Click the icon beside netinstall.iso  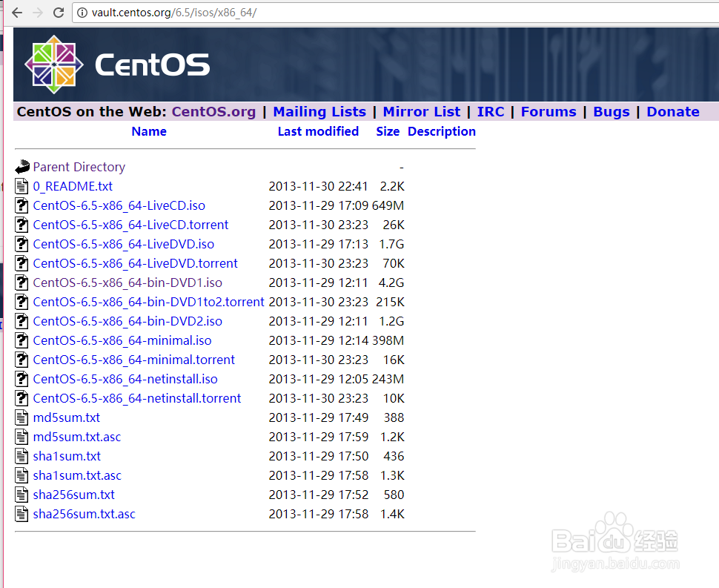click(x=21, y=378)
